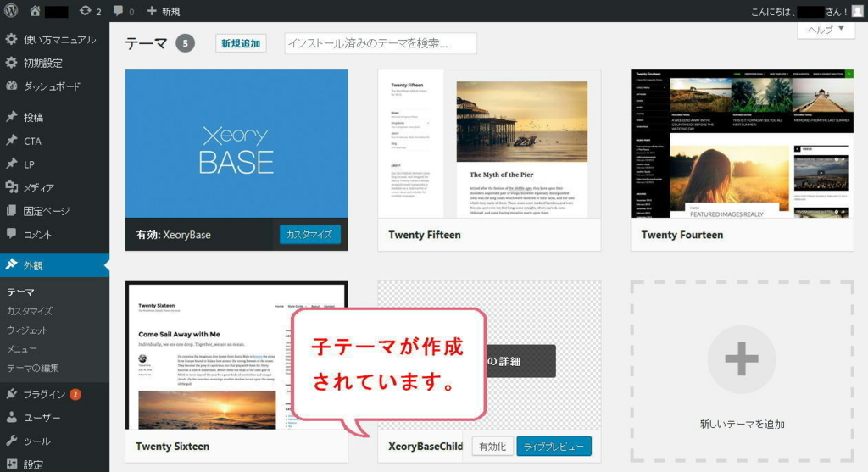
Task: Click the large plus icon to add theme
Action: click(742, 358)
